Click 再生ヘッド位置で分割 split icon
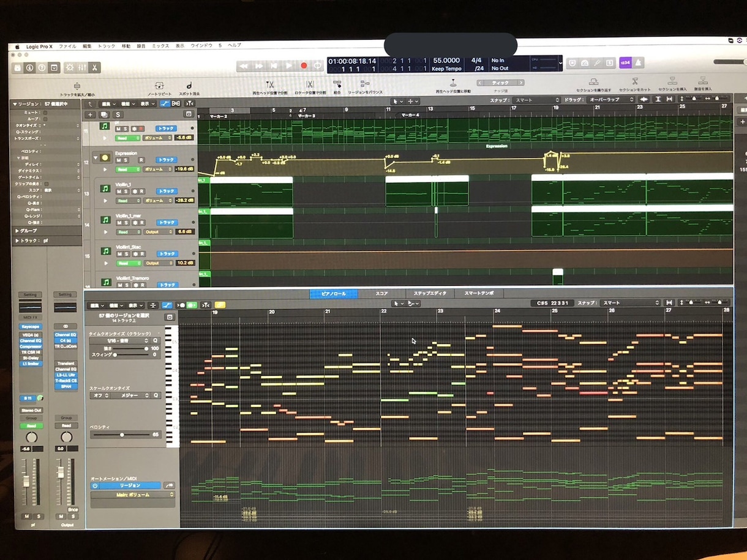747x560 pixels. click(270, 84)
